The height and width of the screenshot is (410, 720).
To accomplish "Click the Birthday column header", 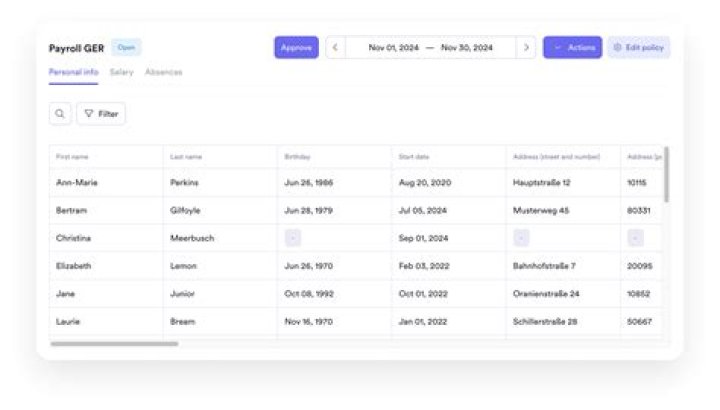I will 297,157.
